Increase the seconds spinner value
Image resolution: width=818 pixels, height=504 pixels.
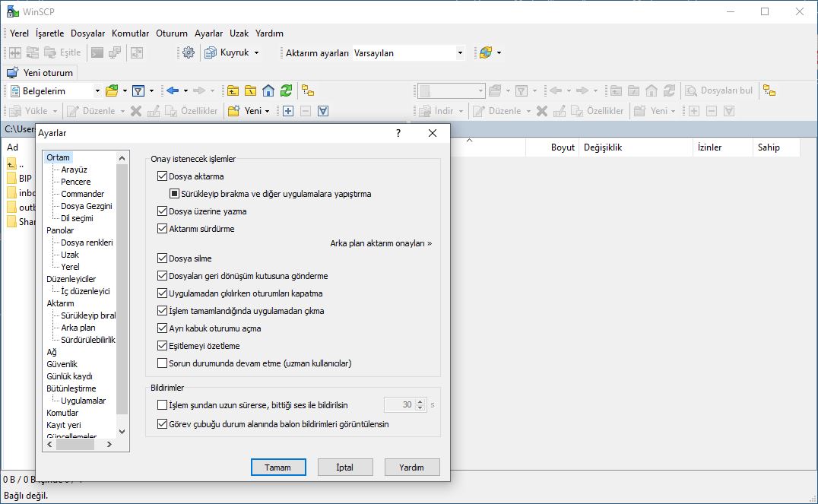pos(420,401)
